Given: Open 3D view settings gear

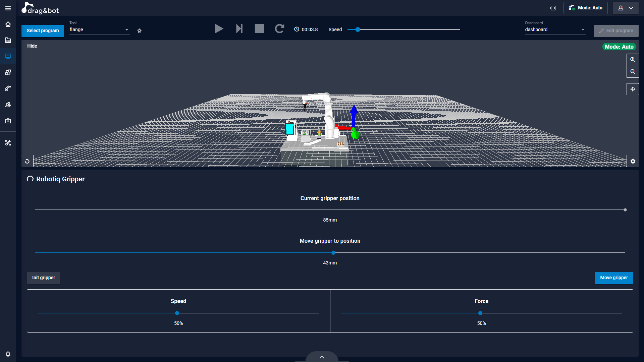Looking at the screenshot, I should [x=633, y=161].
